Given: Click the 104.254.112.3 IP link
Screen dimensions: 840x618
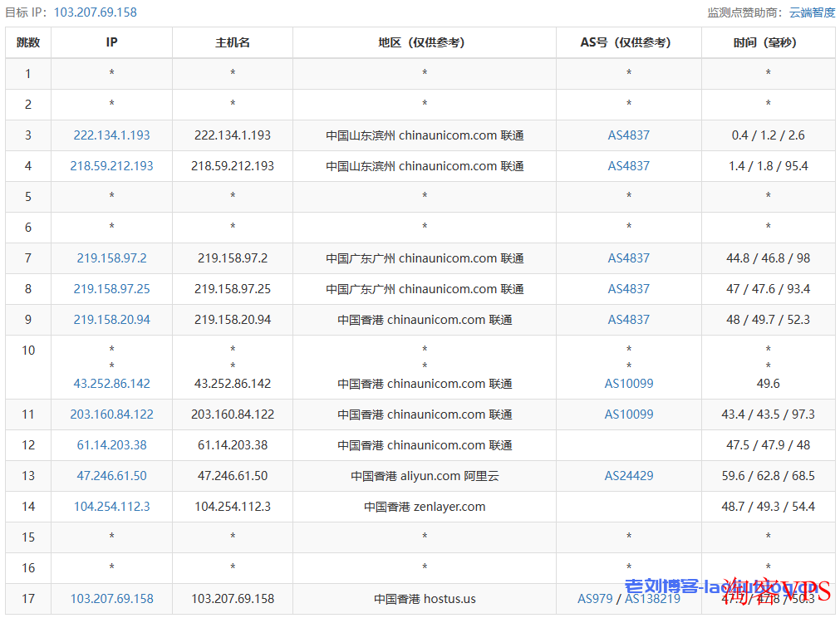Looking at the screenshot, I should coord(111,507).
